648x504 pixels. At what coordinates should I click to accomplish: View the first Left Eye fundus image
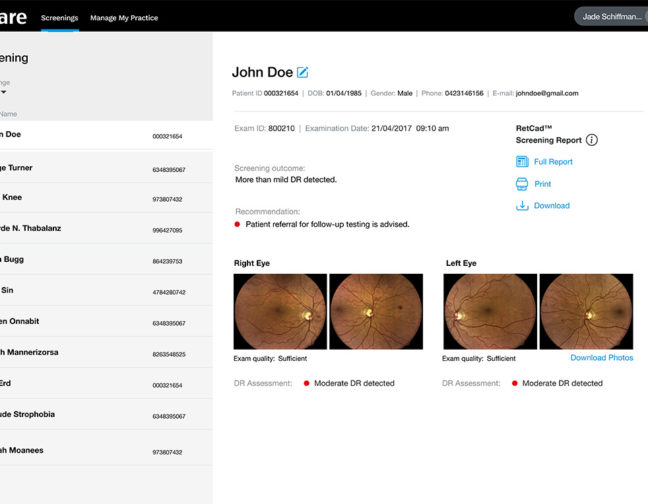click(x=489, y=311)
